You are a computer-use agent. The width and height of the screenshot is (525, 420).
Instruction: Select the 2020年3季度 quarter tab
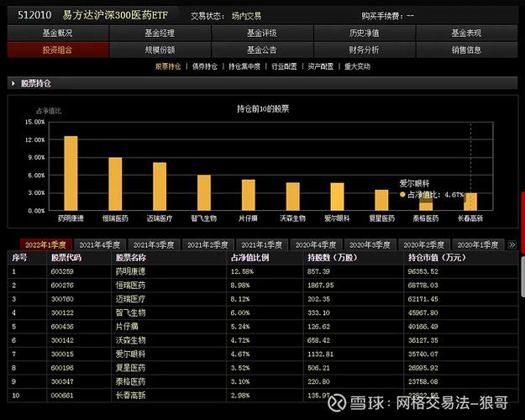(x=370, y=244)
